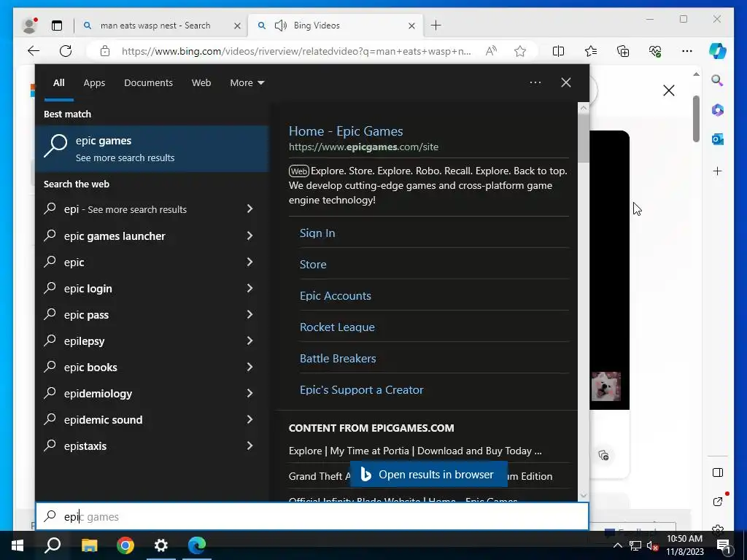Image resolution: width=747 pixels, height=560 pixels.
Task: Open Settings gear in taskbar
Action: tap(161, 545)
